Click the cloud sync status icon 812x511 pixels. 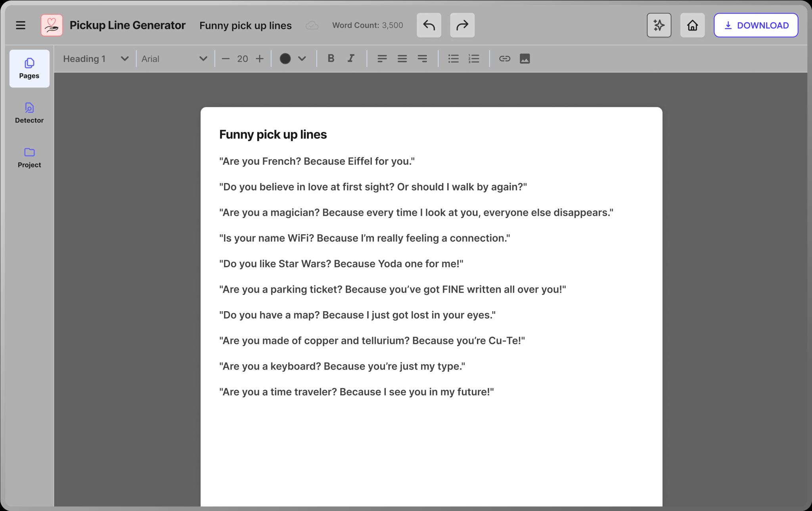[312, 25]
